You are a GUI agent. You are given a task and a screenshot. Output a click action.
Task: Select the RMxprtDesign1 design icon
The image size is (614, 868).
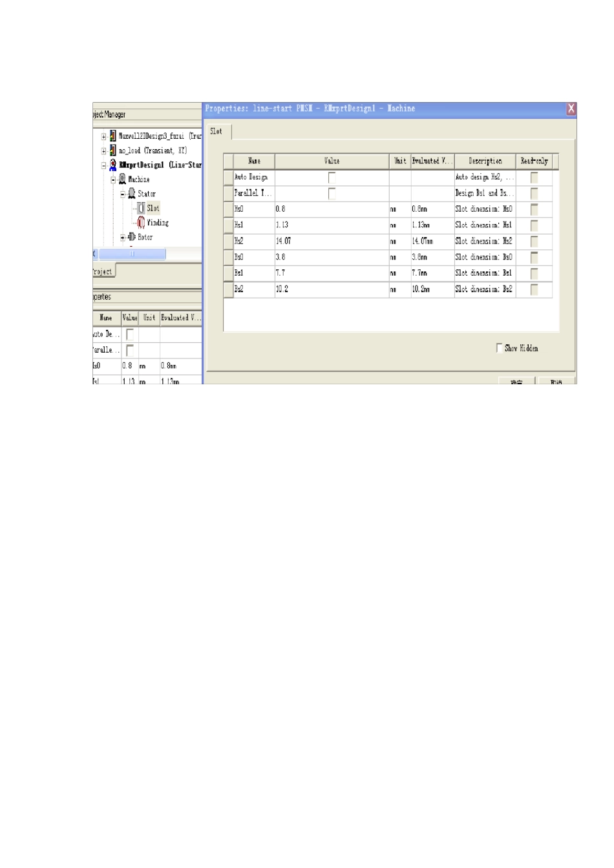[113, 165]
